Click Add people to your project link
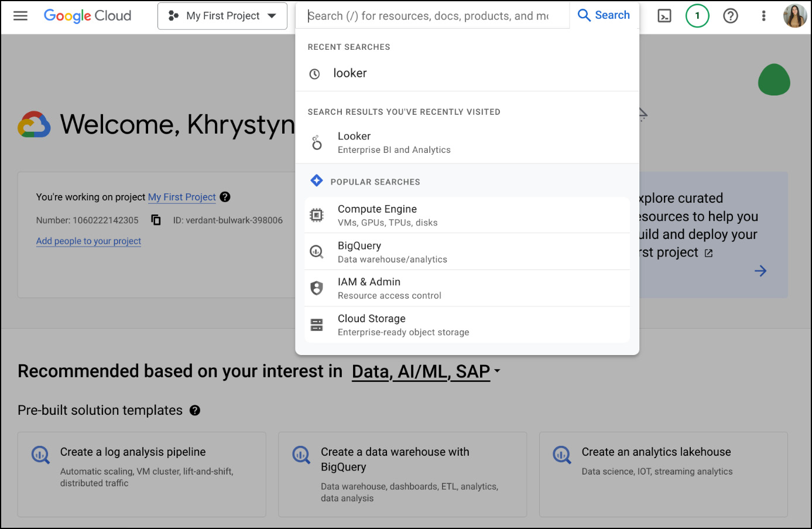The height and width of the screenshot is (529, 812). pos(88,241)
